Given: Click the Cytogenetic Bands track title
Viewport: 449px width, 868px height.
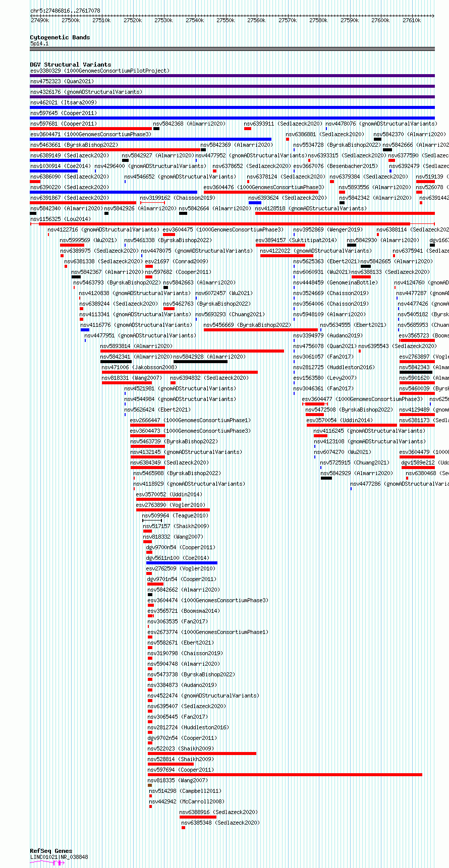Looking at the screenshot, I should tap(60, 37).
